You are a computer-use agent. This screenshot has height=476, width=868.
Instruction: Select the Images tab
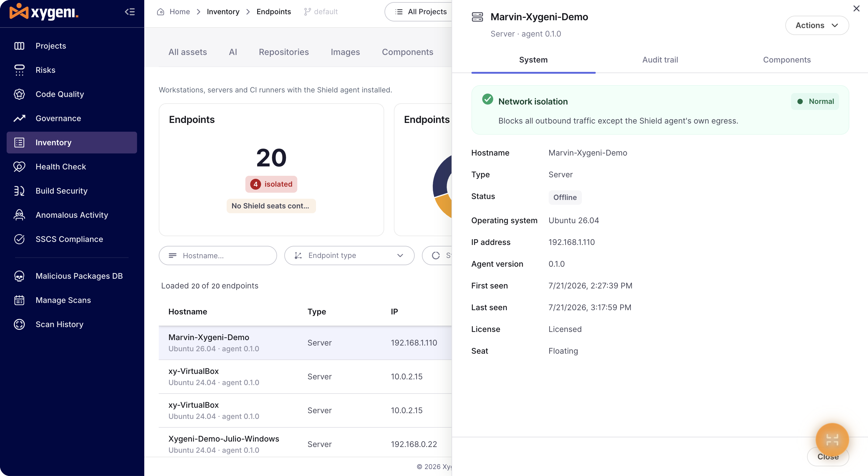click(x=345, y=52)
